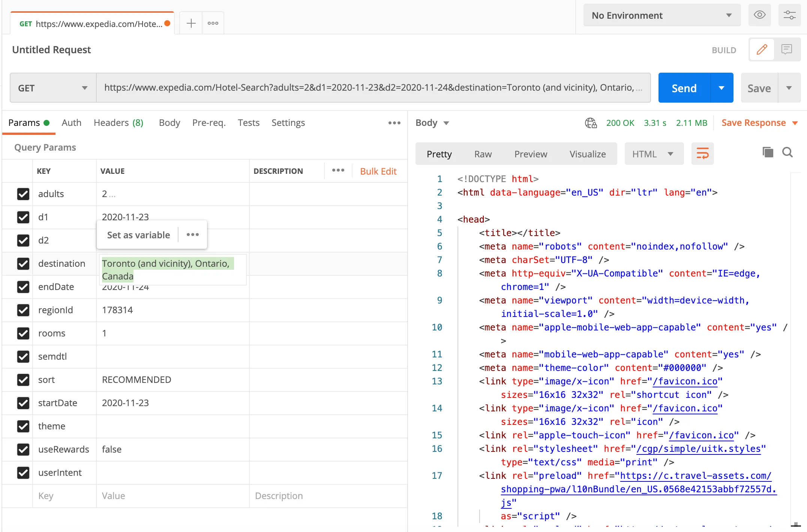
Task: Click Bulk Edit link
Action: [x=378, y=171]
